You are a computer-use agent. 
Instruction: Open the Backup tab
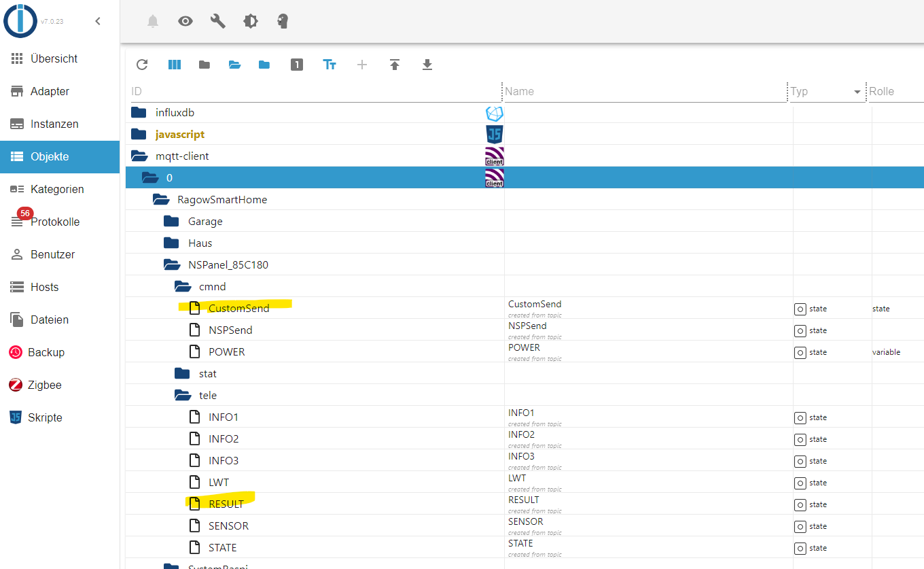(x=60, y=352)
